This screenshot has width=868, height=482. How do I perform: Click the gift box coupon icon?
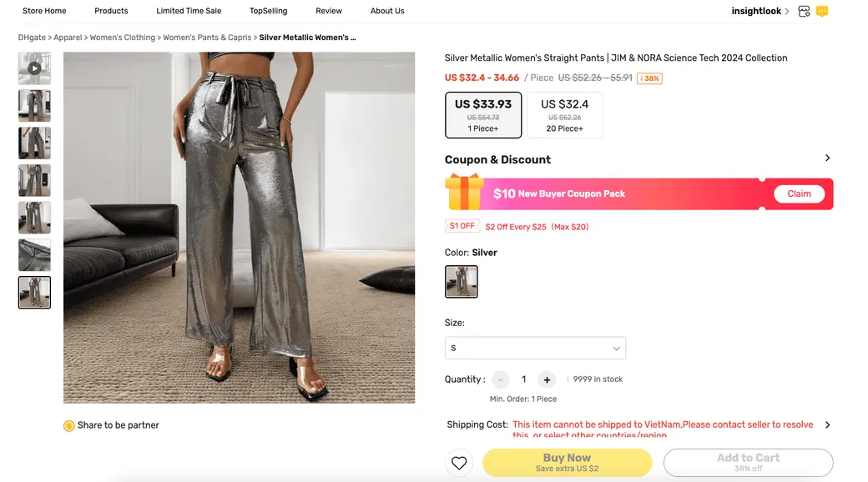[x=464, y=192]
